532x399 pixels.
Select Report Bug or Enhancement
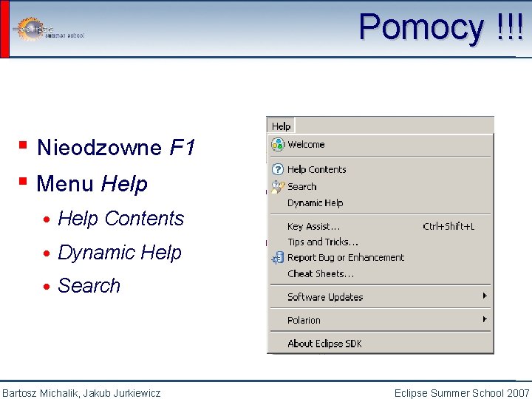(x=381, y=258)
